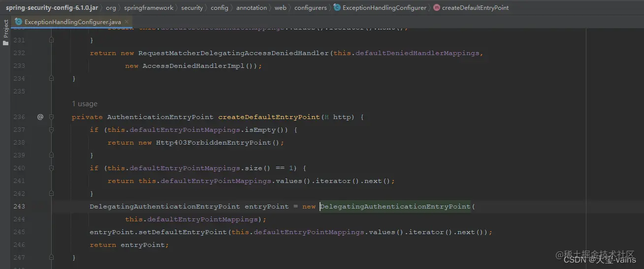
Task: Click line number 236 in the gutter
Action: [x=19, y=117]
